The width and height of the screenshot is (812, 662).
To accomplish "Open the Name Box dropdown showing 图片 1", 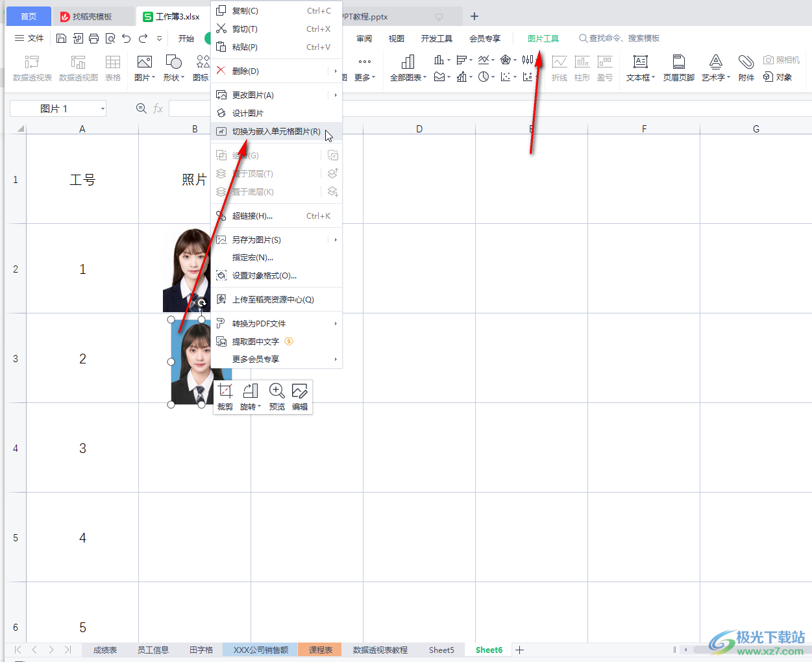I will coord(103,109).
